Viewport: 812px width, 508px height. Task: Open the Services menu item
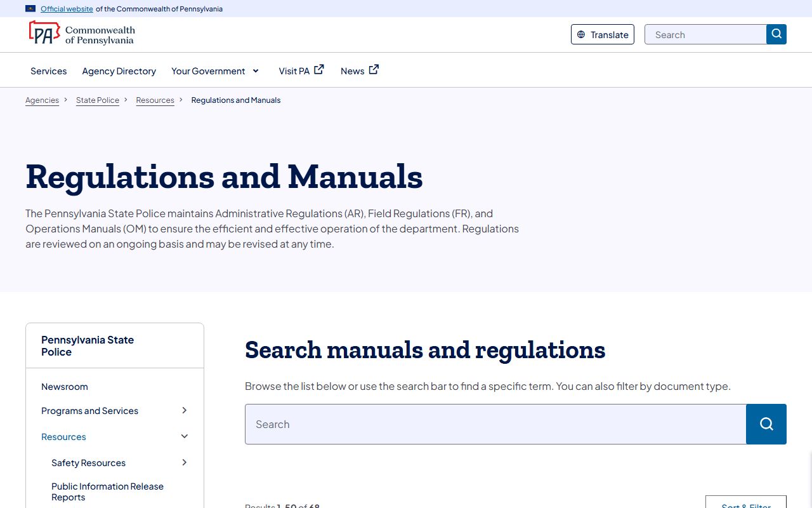click(49, 71)
